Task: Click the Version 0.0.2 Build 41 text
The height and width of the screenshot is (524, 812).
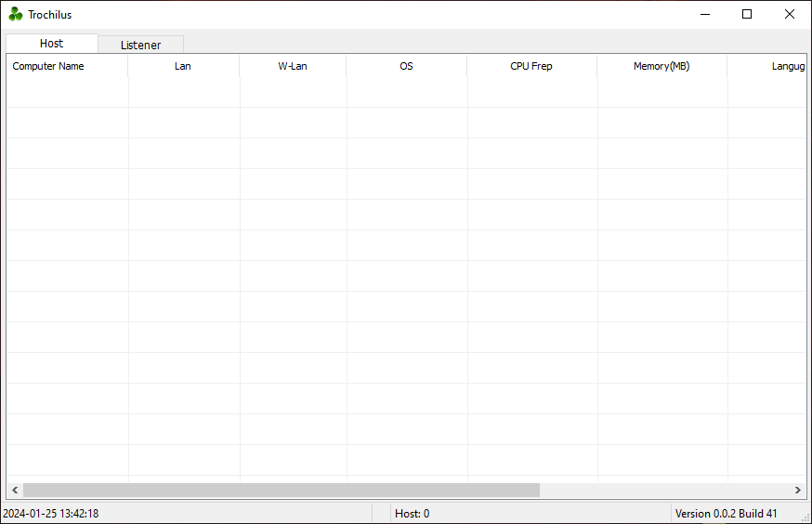Action: [x=727, y=514]
